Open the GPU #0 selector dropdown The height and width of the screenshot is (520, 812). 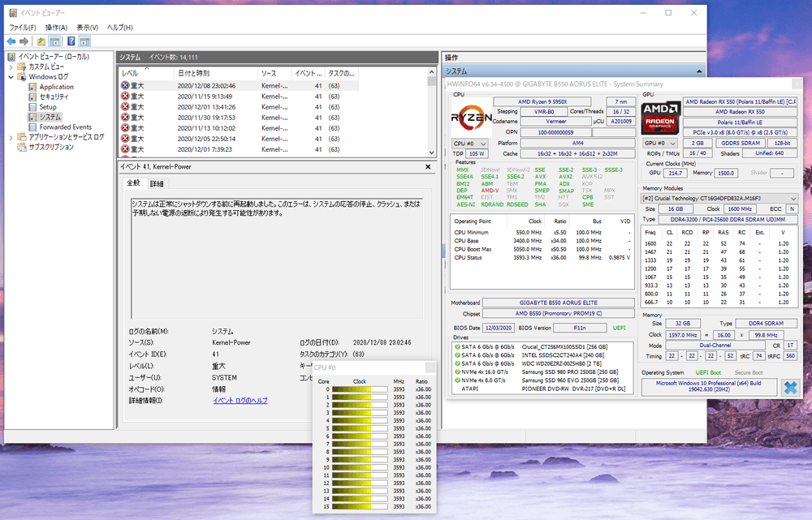tap(659, 143)
